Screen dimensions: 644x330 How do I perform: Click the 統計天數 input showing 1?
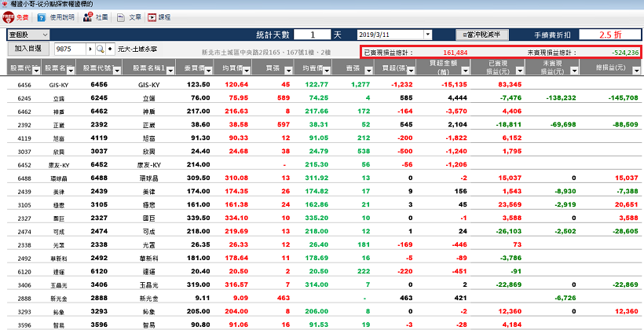click(313, 35)
